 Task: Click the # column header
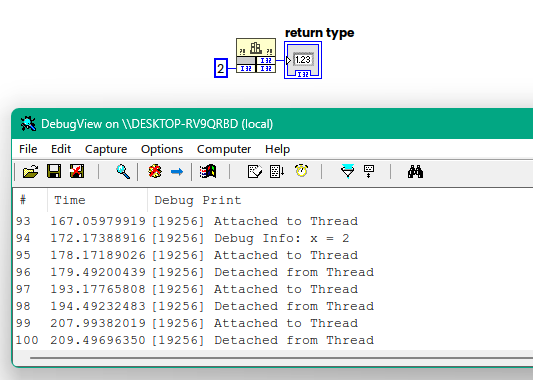30,200
